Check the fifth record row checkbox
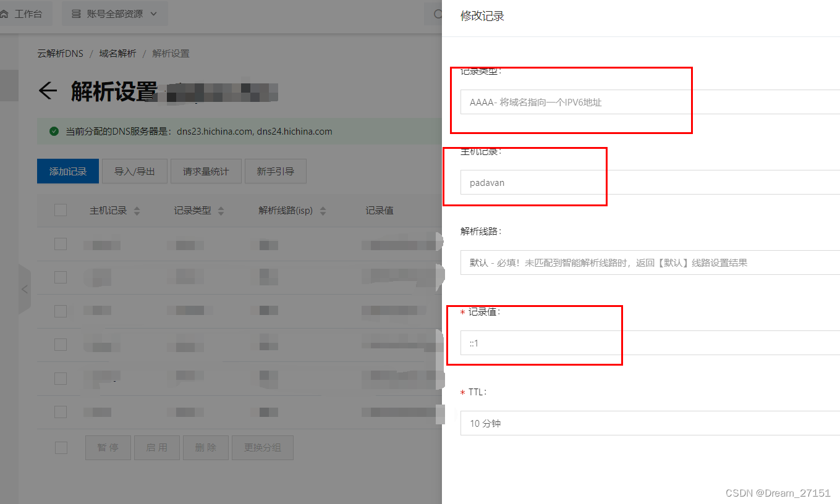The image size is (840, 504). tap(61, 377)
